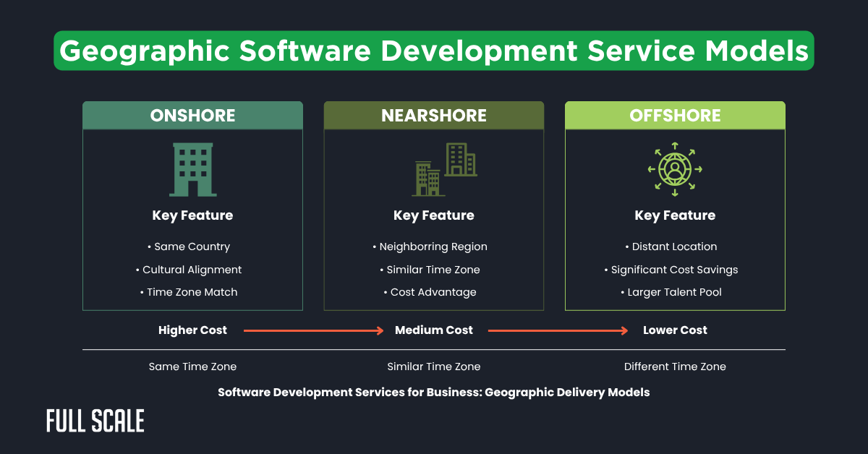This screenshot has height=454, width=868.
Task: Collapse the Offshore Key Feature section
Action: 675,215
